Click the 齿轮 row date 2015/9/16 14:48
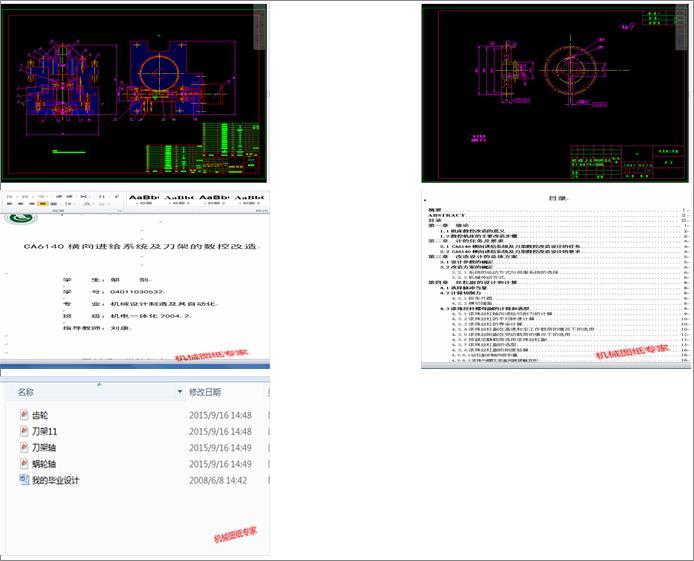Image resolution: width=694 pixels, height=561 pixels. pos(220,415)
